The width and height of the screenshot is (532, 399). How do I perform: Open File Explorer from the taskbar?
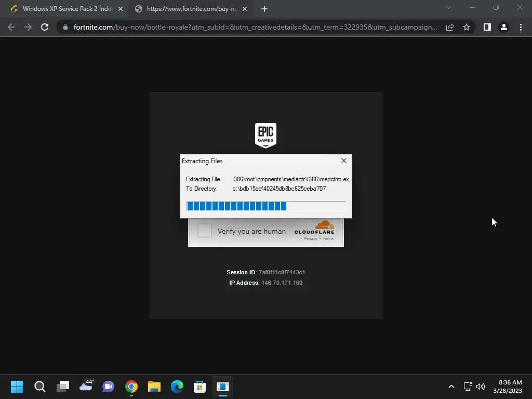[x=154, y=387]
